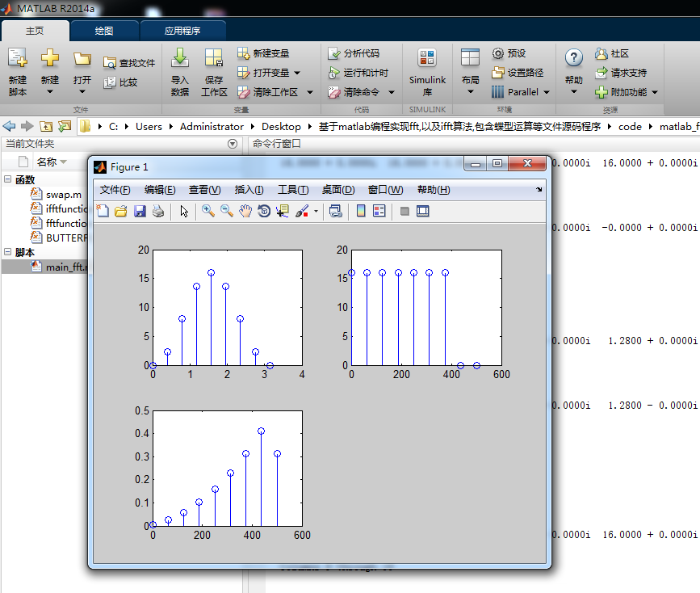Image resolution: width=700 pixels, height=593 pixels.
Task: Open the 打开 folder dropdown
Action: pos(82,72)
